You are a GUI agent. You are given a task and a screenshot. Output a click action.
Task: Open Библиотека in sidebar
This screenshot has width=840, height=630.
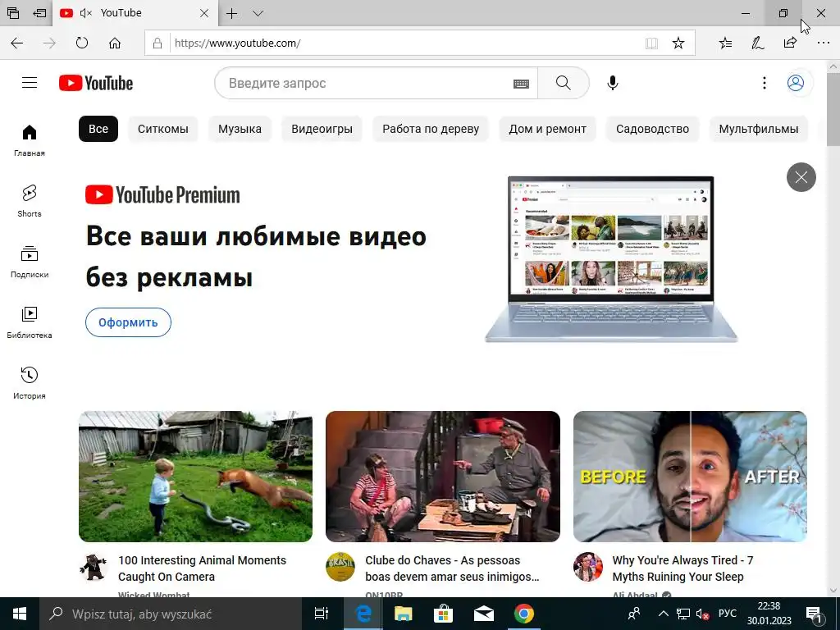click(x=30, y=322)
